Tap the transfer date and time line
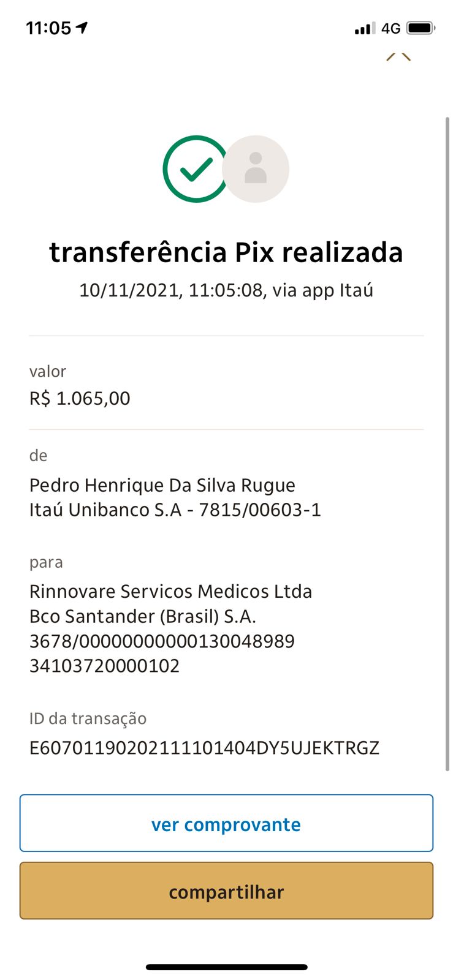The width and height of the screenshot is (453, 980). 226,290
